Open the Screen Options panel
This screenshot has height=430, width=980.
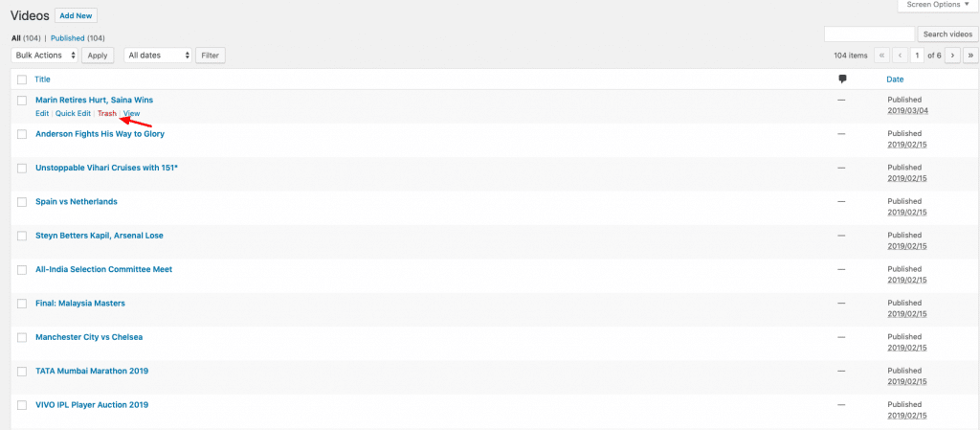pyautogui.click(x=938, y=5)
